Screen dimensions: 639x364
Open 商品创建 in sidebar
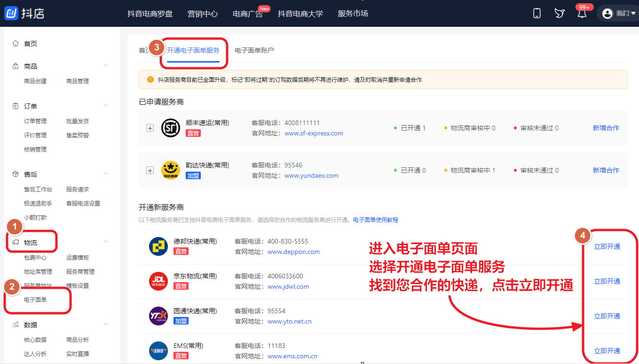(x=35, y=81)
